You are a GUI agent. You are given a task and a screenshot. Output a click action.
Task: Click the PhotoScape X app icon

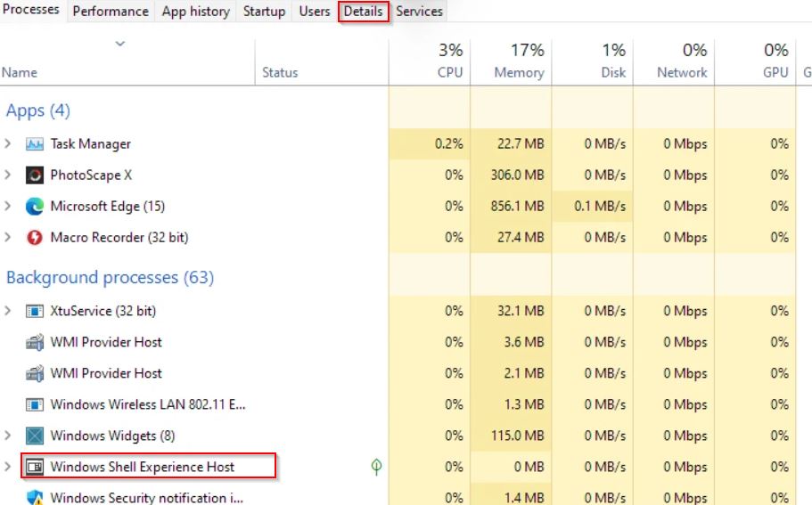[35, 175]
